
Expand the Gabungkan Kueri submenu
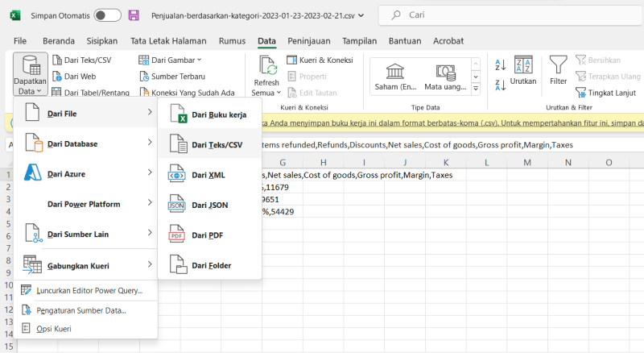(85, 266)
